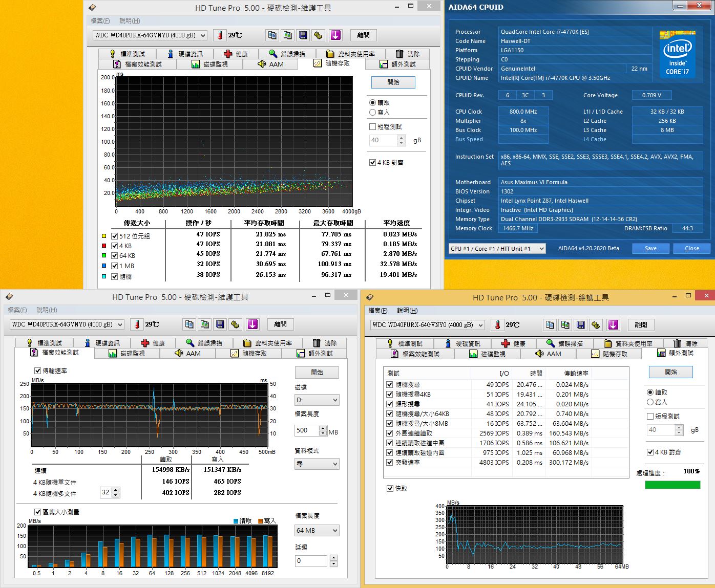Switch to 磁碟監視 tab in bottom-left HD Tune window

[x=128, y=354]
